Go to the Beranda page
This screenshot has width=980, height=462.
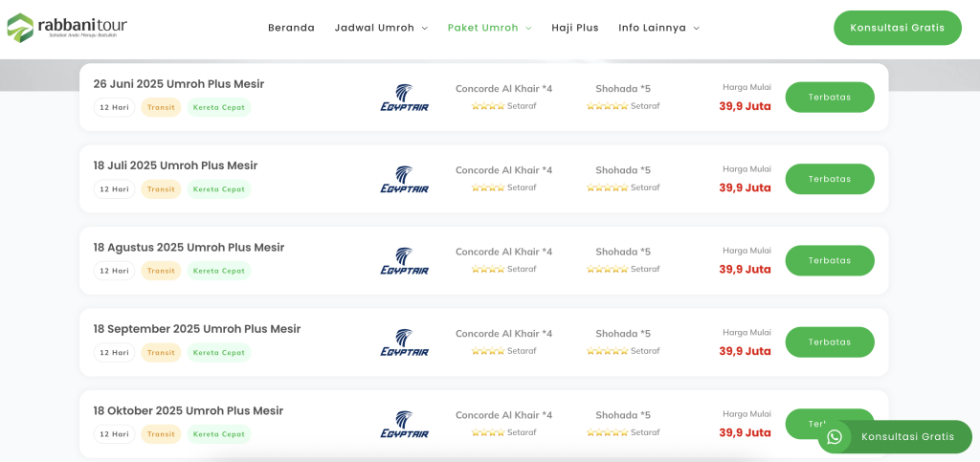point(291,28)
